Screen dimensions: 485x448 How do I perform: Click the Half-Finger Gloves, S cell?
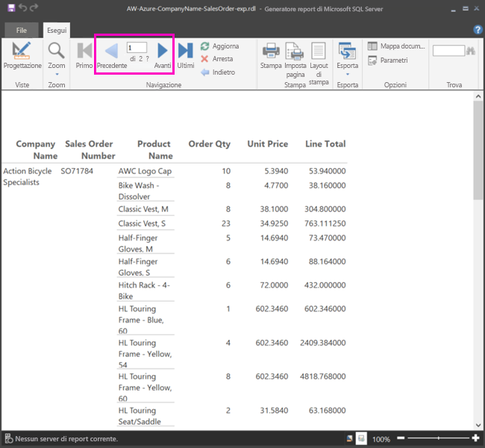(x=137, y=267)
